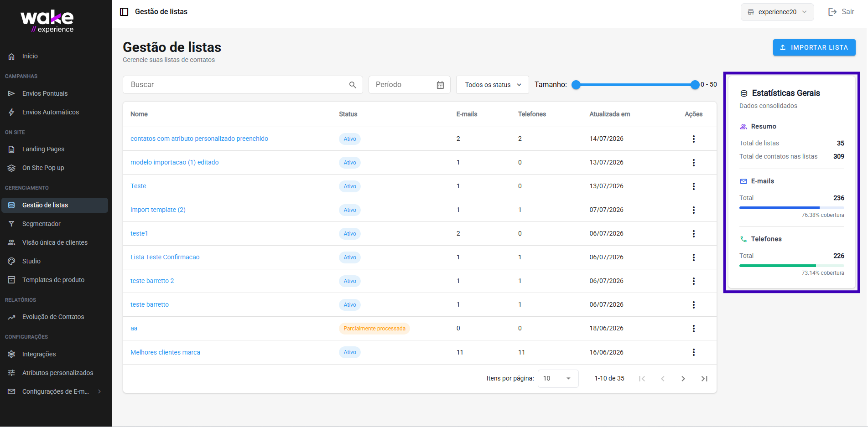Open actions menu for teste1 row
The image size is (868, 427).
click(x=693, y=234)
